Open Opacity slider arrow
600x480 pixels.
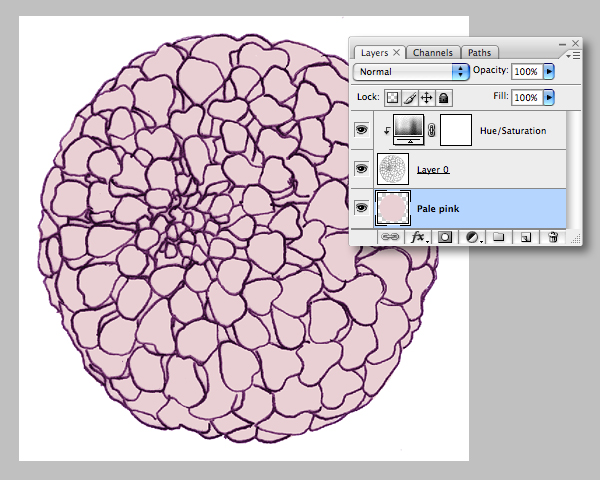click(x=549, y=71)
